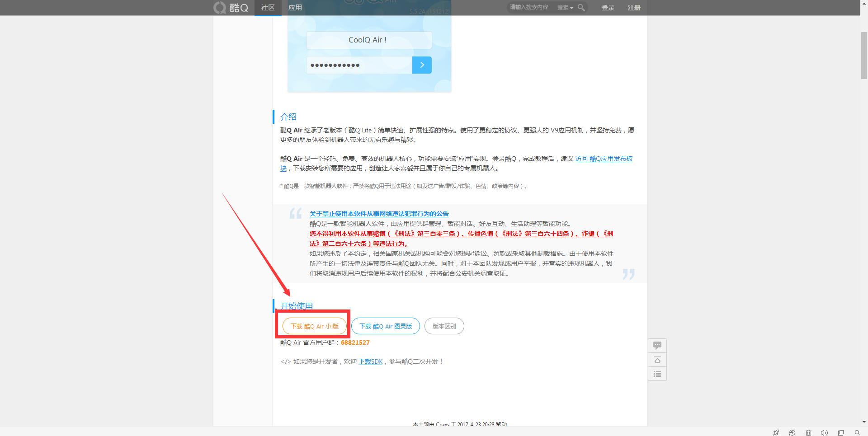Switch to the 应用 tab
The height and width of the screenshot is (436, 868).
click(295, 8)
